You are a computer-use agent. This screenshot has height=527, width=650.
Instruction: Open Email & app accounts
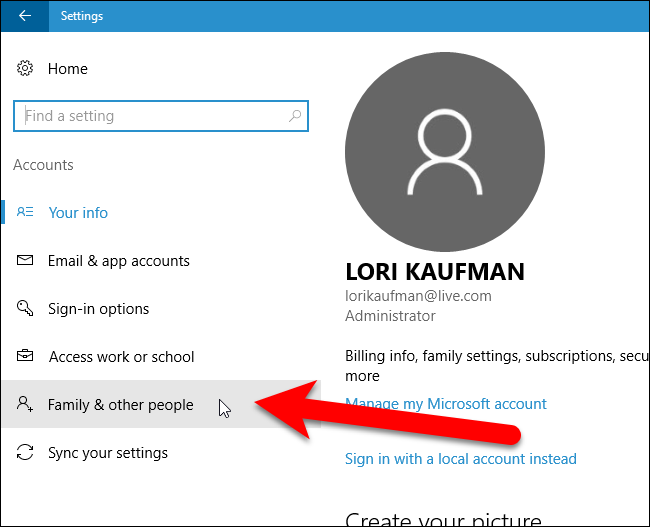(119, 261)
